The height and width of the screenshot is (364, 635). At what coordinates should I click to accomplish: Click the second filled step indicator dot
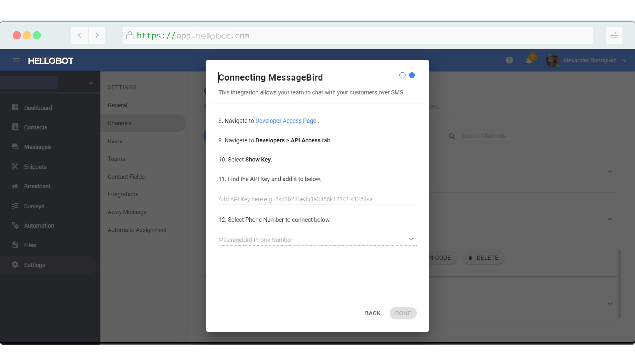pos(412,75)
